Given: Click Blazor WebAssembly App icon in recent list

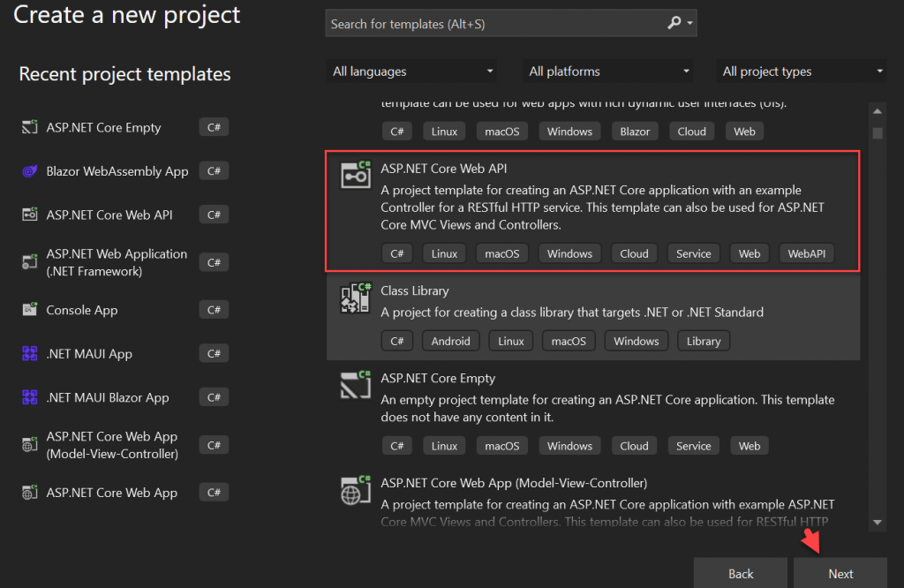Looking at the screenshot, I should 29,171.
